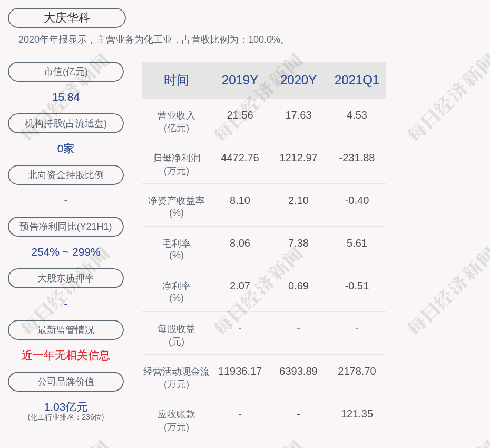
Task: Click the 1.03亿元 brand value text
Action: [x=66, y=407]
